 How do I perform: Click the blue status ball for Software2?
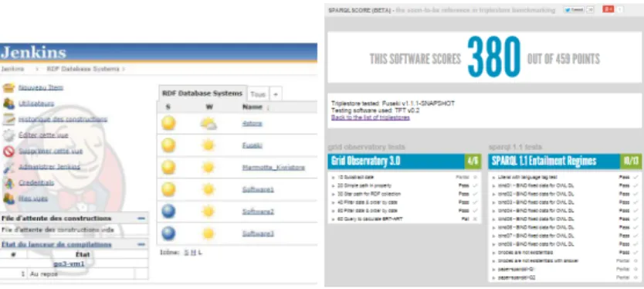tap(168, 211)
